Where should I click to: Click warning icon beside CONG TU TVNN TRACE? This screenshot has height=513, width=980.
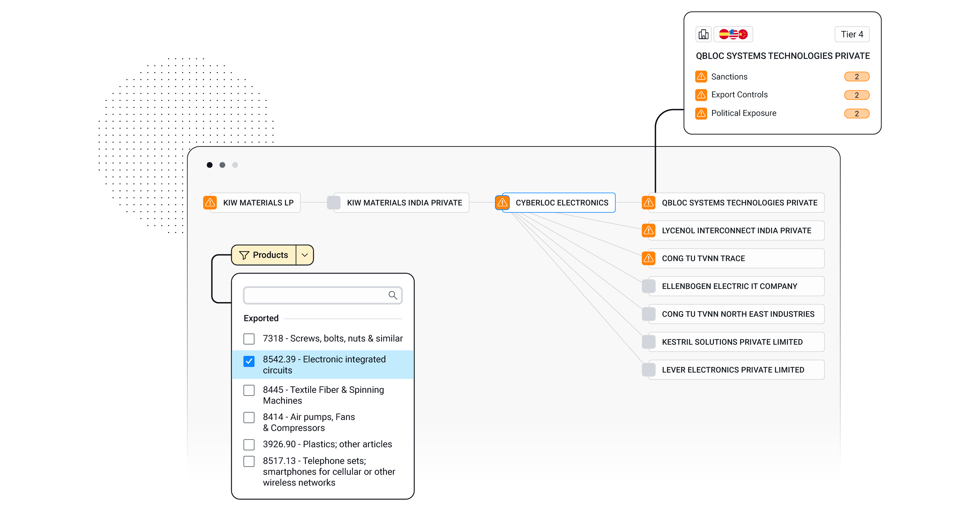tap(649, 258)
